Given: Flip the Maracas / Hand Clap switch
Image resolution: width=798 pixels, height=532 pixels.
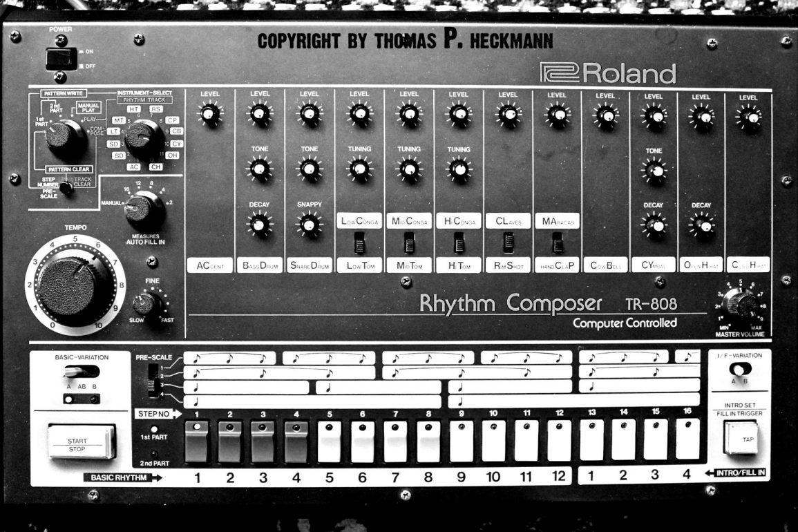Looking at the screenshot, I should 558,243.
